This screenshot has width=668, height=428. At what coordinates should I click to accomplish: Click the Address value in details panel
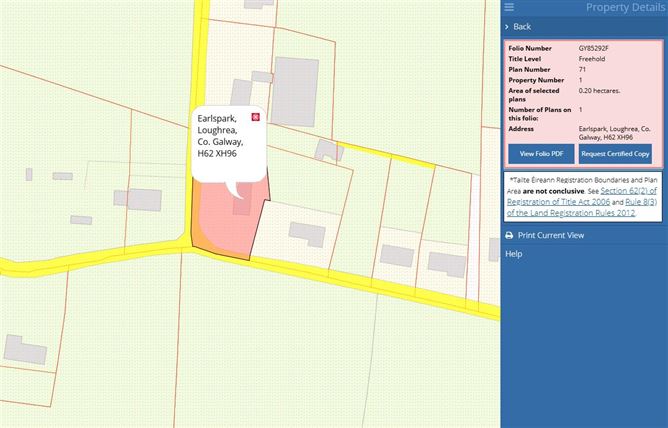(x=614, y=133)
